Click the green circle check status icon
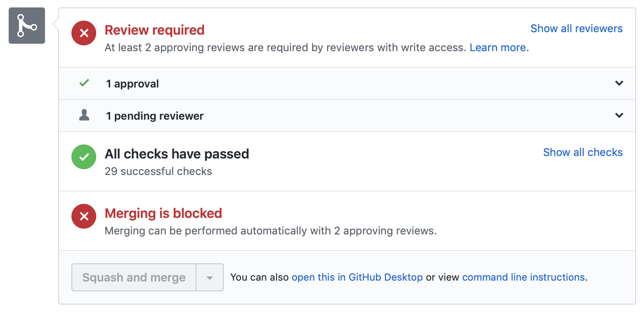Viewport: 644px width, 312px height. point(84,157)
